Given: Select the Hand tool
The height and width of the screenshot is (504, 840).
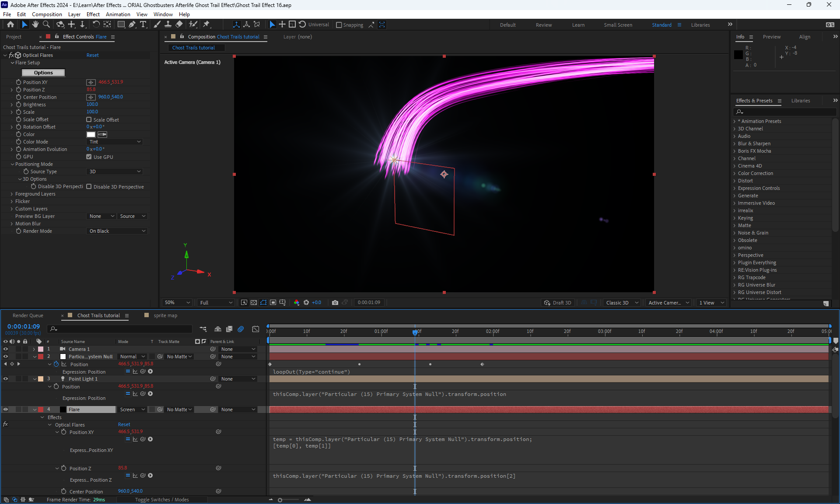Looking at the screenshot, I should point(35,24).
